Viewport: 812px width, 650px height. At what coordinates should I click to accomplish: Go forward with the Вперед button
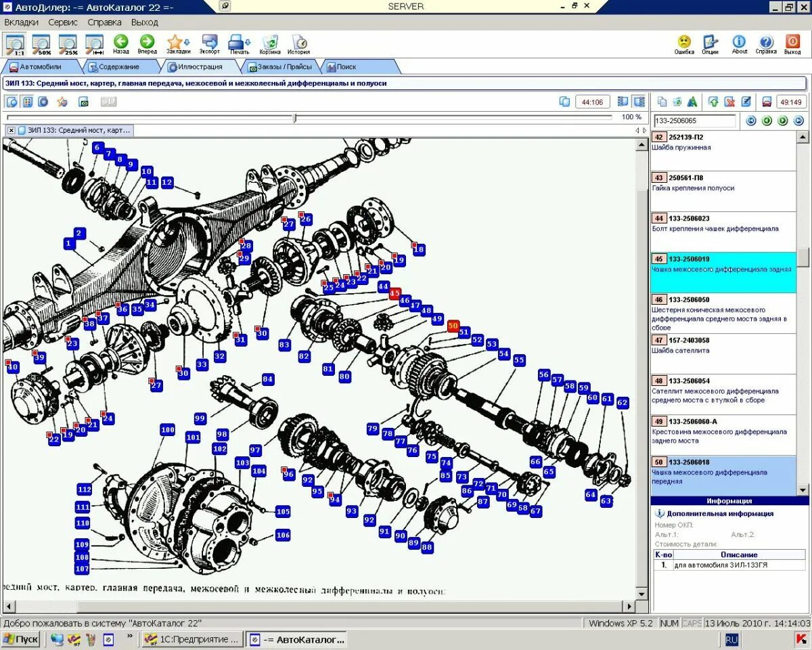[147, 44]
